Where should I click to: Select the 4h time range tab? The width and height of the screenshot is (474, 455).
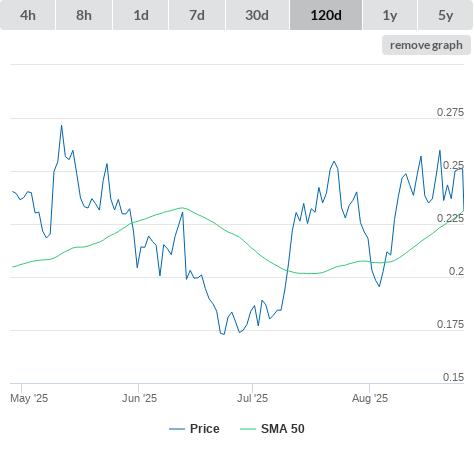[28, 15]
